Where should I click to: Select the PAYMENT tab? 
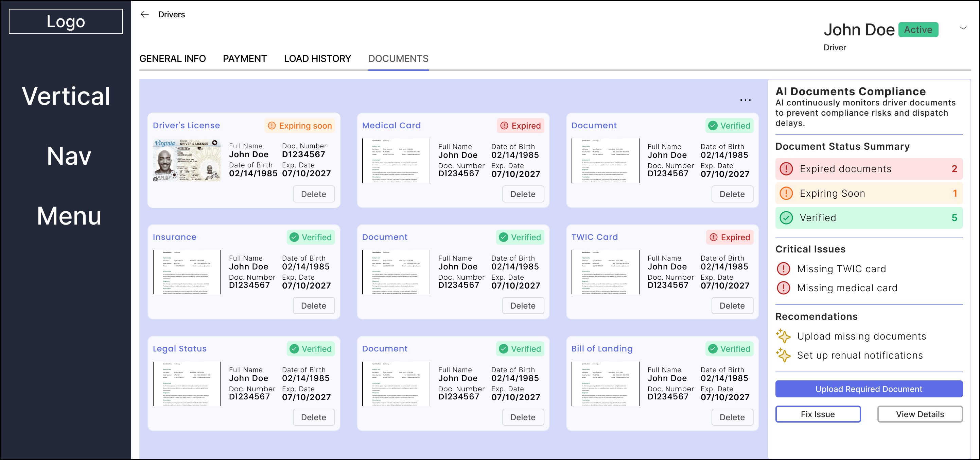245,59
